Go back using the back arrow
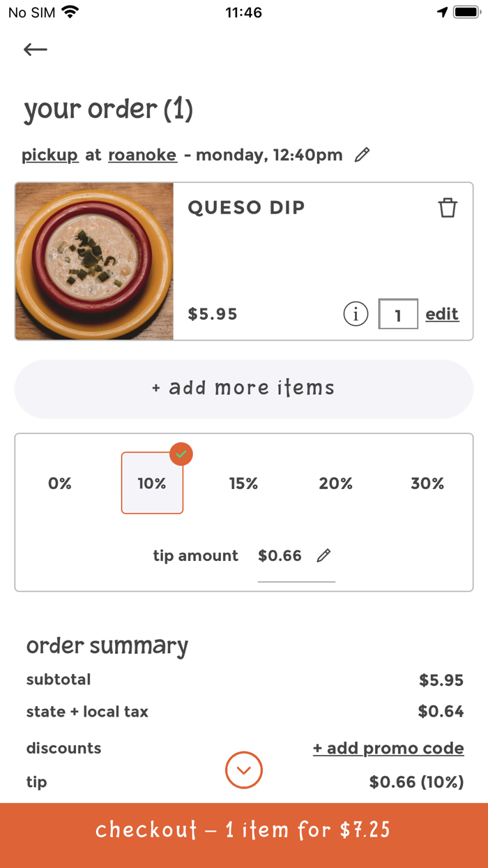The height and width of the screenshot is (868, 488). tap(35, 49)
